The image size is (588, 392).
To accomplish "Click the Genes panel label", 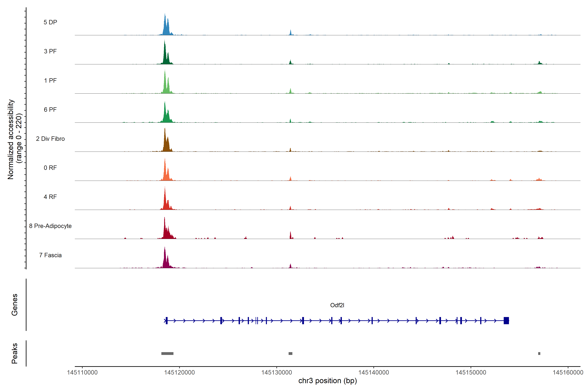I will [15, 305].
